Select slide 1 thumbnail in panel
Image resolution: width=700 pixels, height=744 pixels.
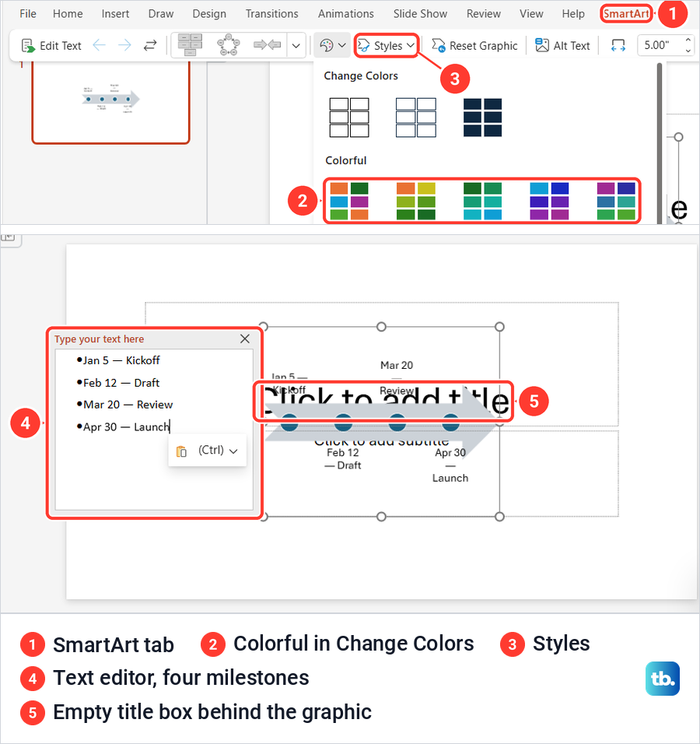tap(110, 100)
